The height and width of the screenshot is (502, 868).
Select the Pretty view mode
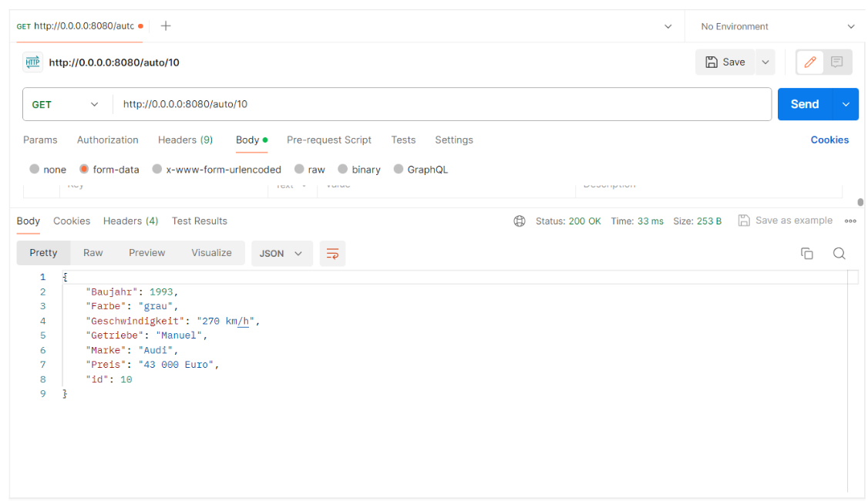click(x=43, y=253)
